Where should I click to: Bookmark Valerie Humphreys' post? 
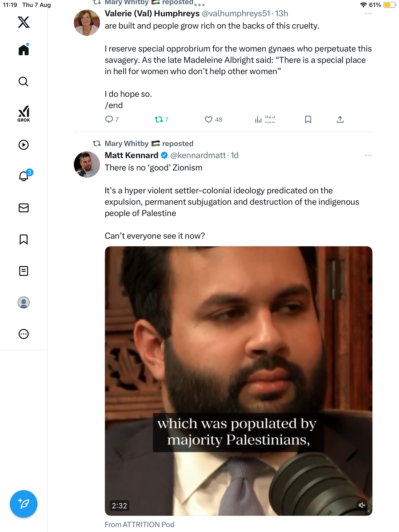tap(308, 119)
